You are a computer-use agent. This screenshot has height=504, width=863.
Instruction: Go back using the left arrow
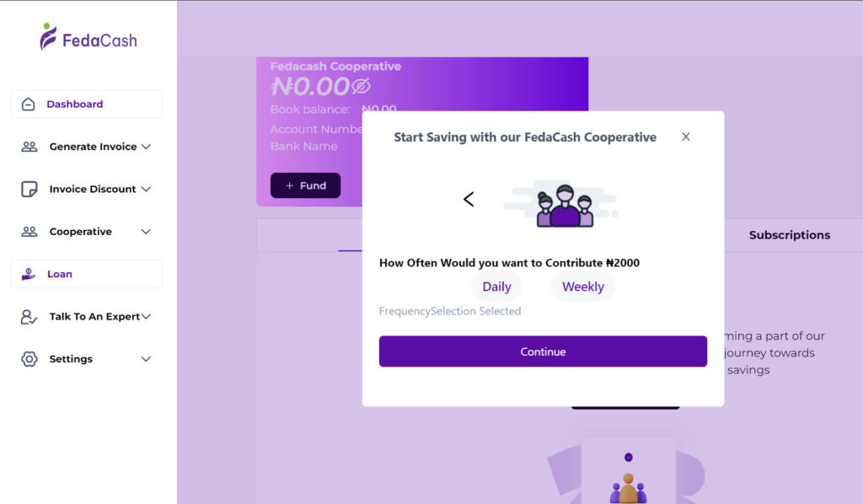tap(469, 199)
